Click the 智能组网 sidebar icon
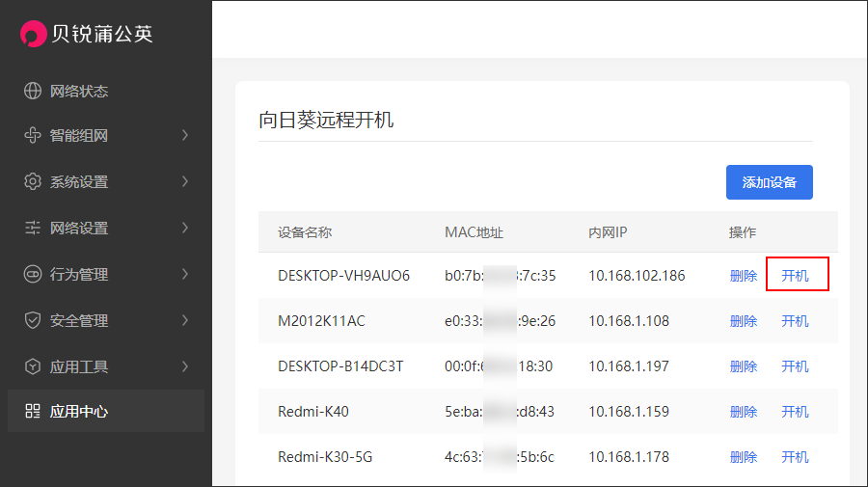The height and width of the screenshot is (487, 868). (x=33, y=135)
